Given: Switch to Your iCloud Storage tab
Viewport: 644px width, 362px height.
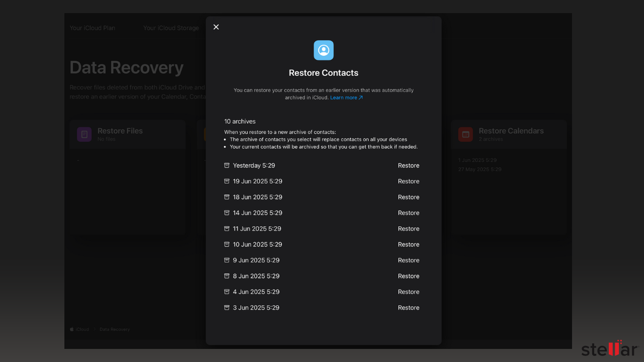Looking at the screenshot, I should pyautogui.click(x=171, y=28).
